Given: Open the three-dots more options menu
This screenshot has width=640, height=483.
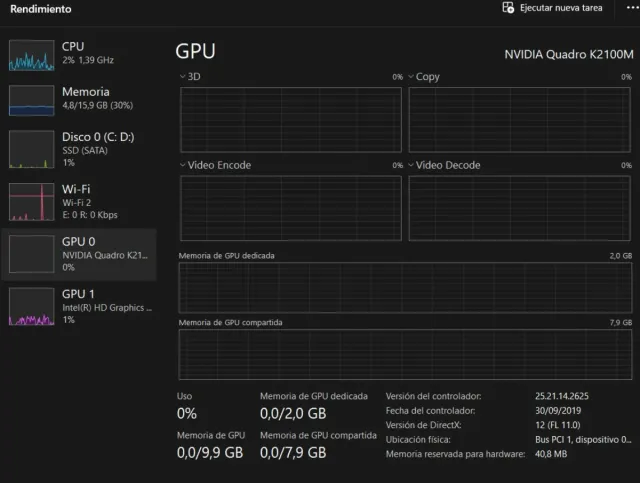Looking at the screenshot, I should click(633, 8).
